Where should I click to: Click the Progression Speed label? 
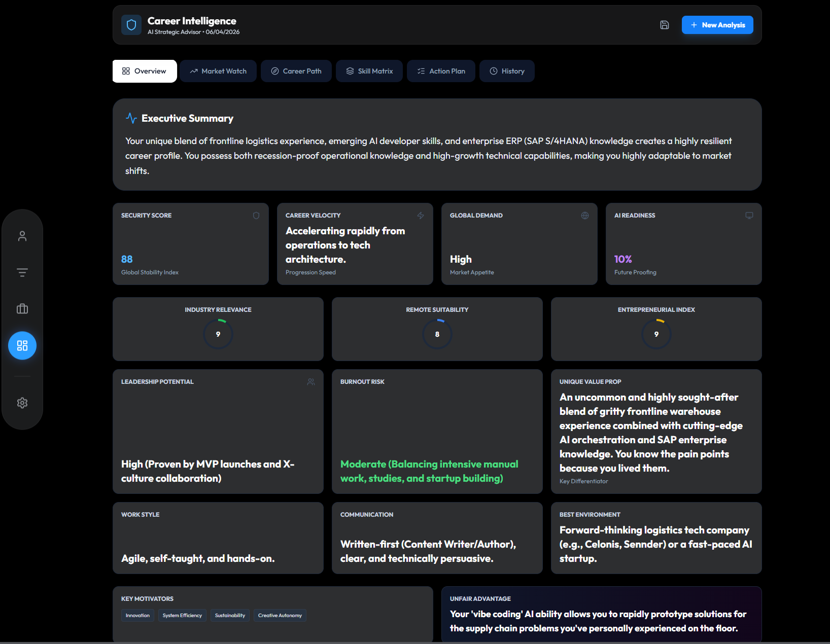point(310,272)
